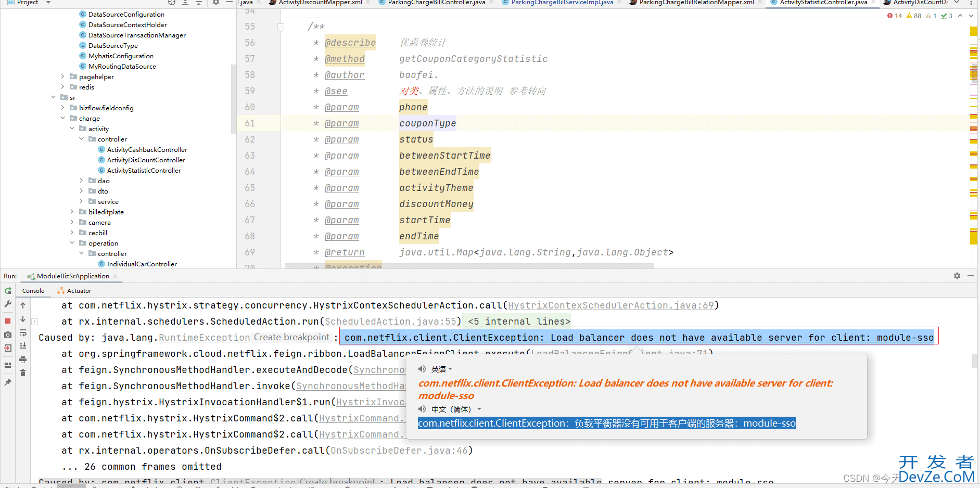Jump to next highlighted error arrow

pos(971,16)
